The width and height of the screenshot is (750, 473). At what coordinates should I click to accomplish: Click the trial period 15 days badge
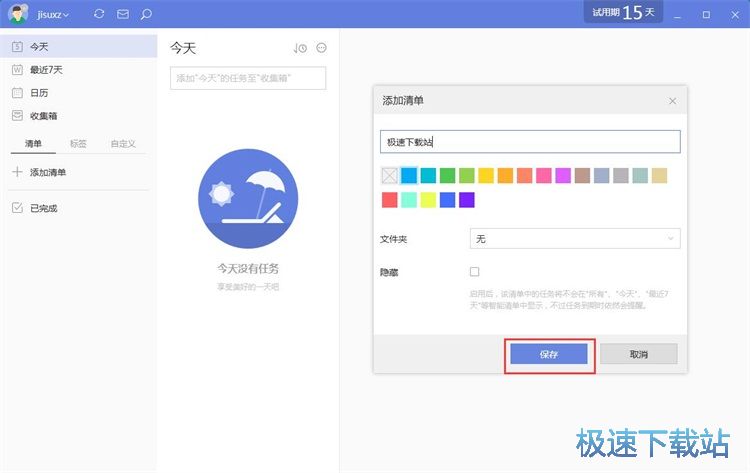tap(623, 12)
